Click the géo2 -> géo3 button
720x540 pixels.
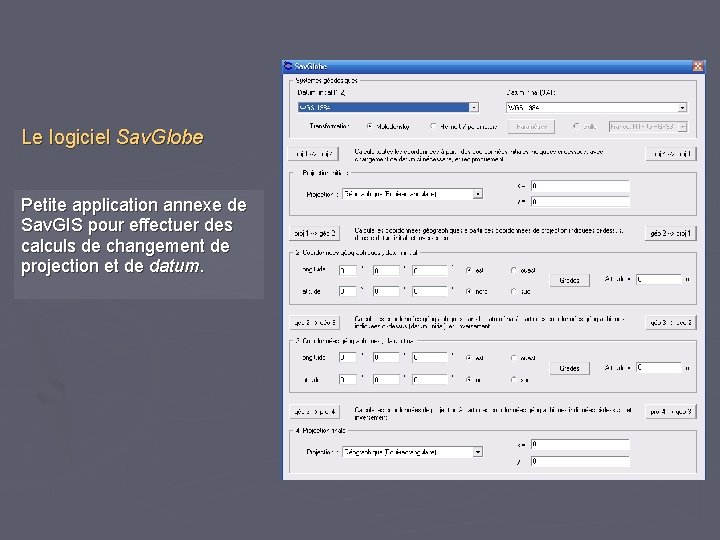click(x=315, y=322)
